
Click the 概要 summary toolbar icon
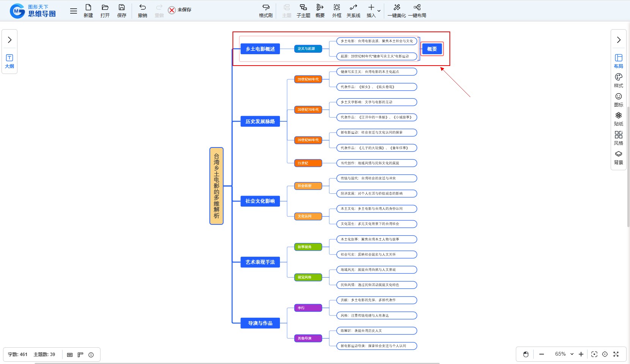[x=320, y=11]
